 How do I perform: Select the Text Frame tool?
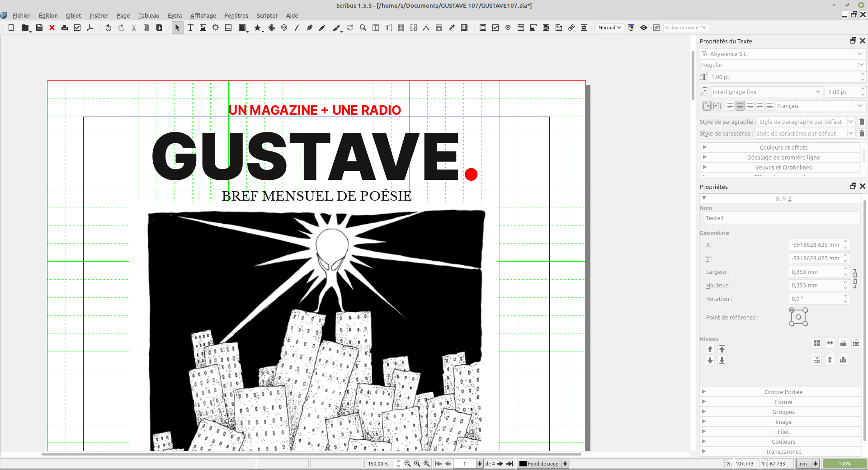pyautogui.click(x=190, y=28)
